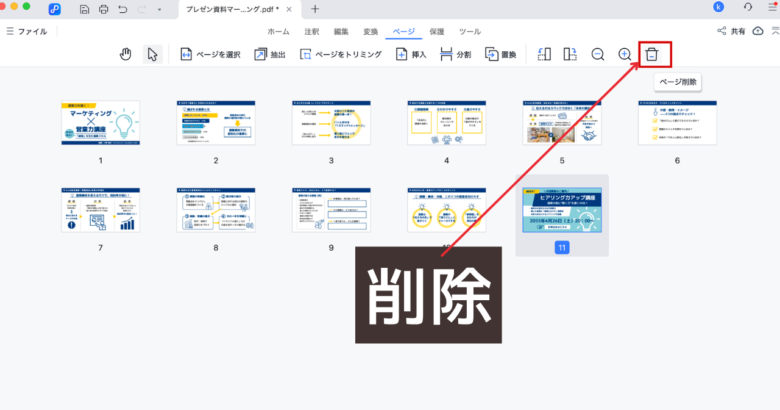Click the print icon in title bar

coord(102,9)
